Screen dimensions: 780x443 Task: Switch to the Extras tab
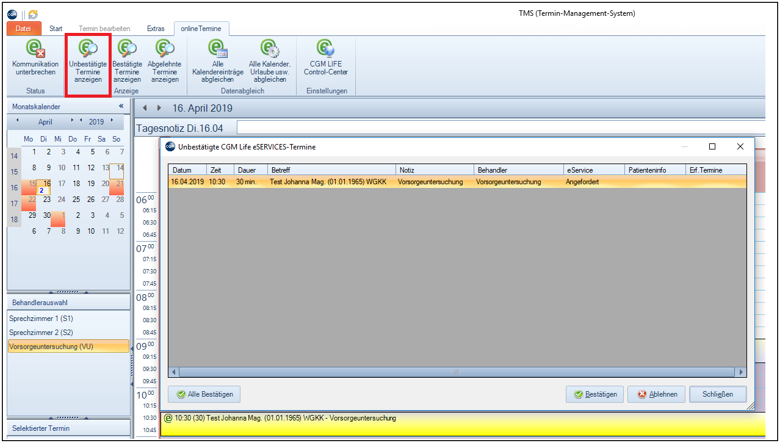(x=156, y=28)
